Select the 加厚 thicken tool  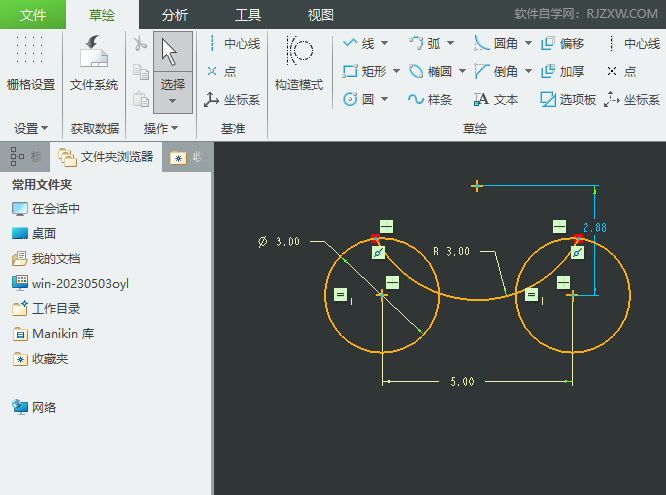pyautogui.click(x=562, y=71)
